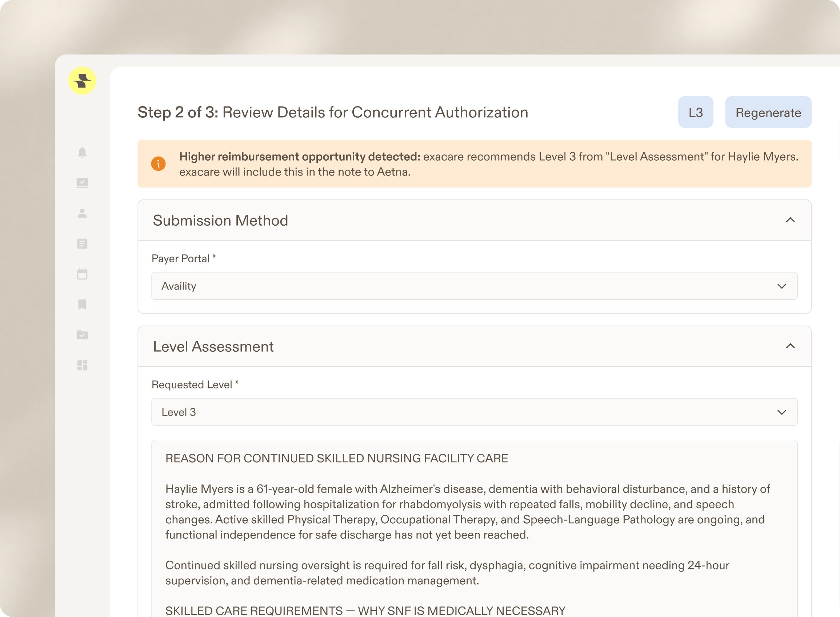Click the 'Higher reimbursement opportunity detected' text
Screen dimensions: 840x617
pos(300,157)
